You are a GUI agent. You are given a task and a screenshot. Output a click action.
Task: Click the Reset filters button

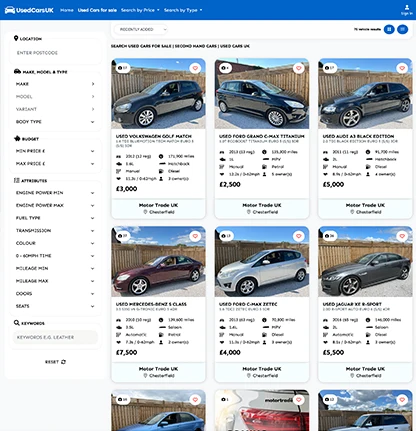pyautogui.click(x=55, y=362)
